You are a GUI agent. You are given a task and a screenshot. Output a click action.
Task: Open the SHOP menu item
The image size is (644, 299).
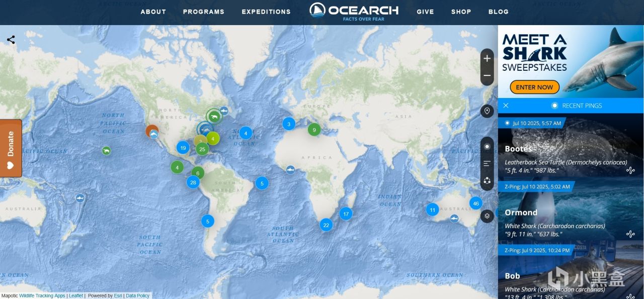pos(461,12)
